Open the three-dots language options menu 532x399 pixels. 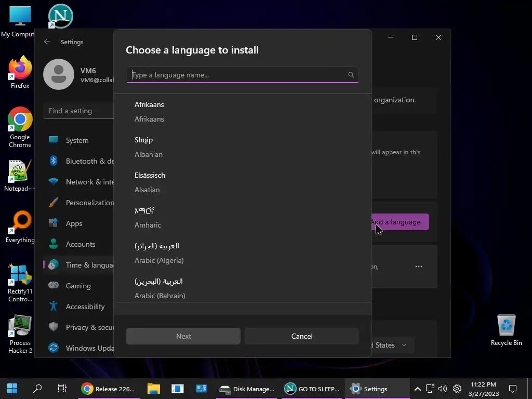(419, 267)
